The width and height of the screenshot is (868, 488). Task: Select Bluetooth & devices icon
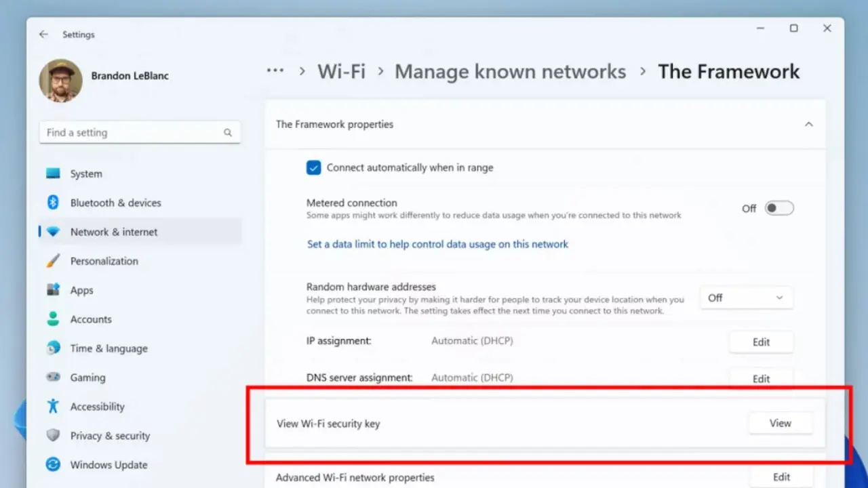click(53, 203)
